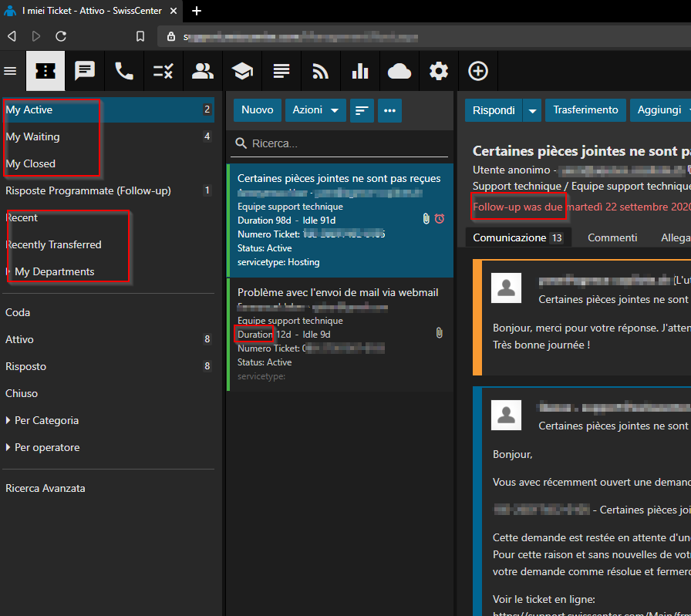The width and height of the screenshot is (691, 616).
Task: Select My Waiting in the sidebar
Action: (32, 137)
